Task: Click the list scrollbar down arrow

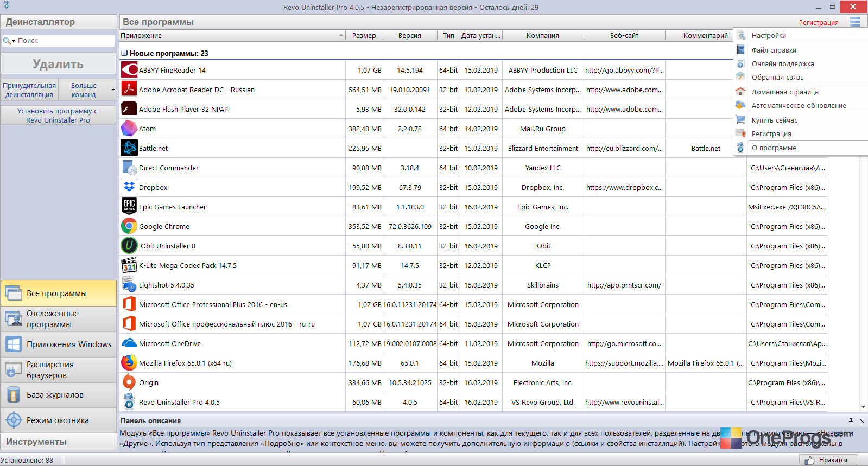Action: click(863, 407)
